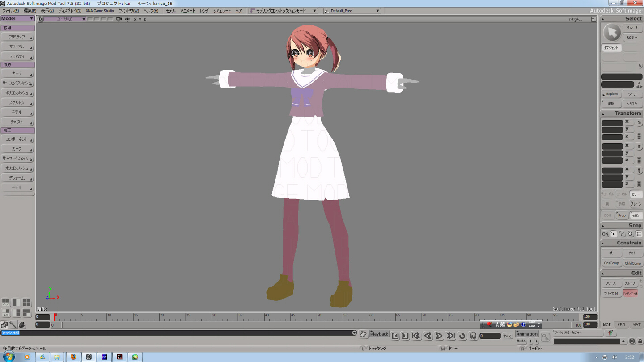Click the audio headphones icon

[x=473, y=336]
